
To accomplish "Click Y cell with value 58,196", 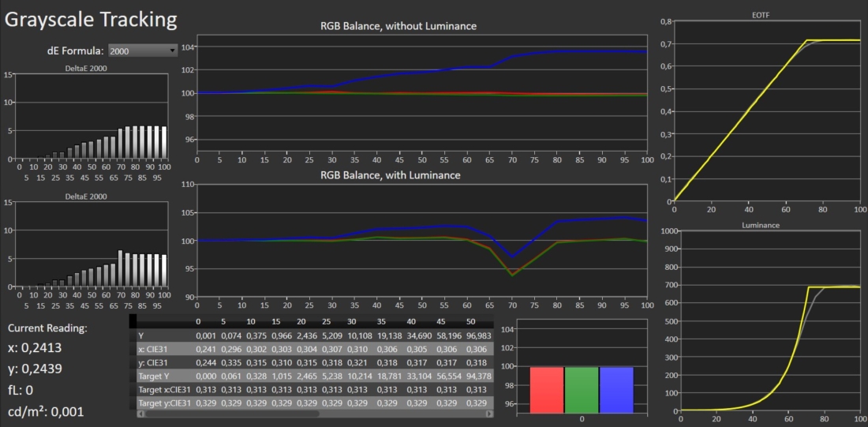I will point(448,335).
